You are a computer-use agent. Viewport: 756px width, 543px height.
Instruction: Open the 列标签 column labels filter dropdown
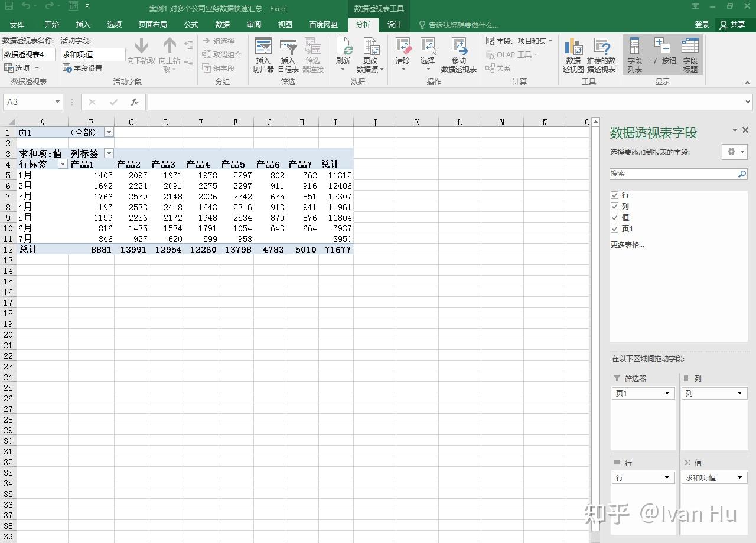point(109,153)
